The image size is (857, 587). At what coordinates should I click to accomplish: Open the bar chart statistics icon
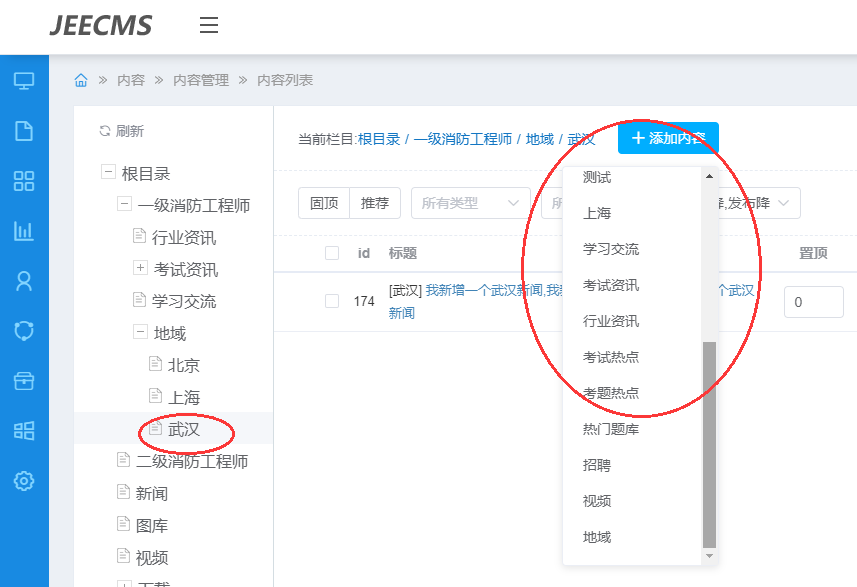coord(24,231)
